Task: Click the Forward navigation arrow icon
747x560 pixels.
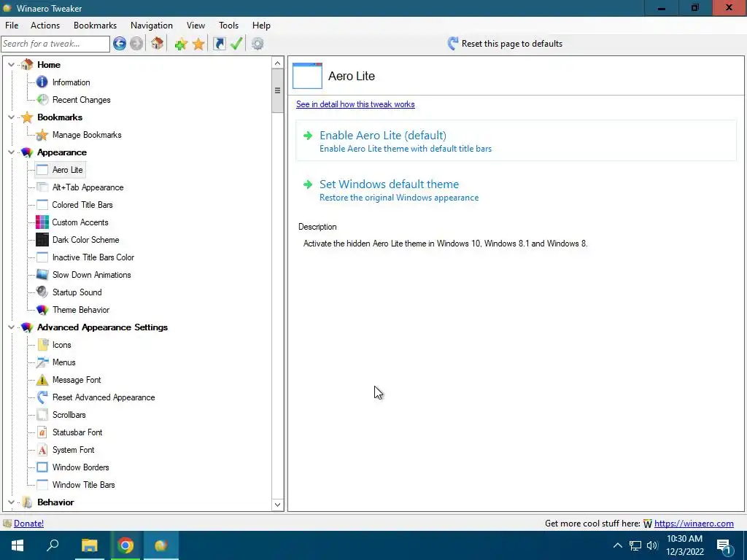Action: [x=136, y=44]
